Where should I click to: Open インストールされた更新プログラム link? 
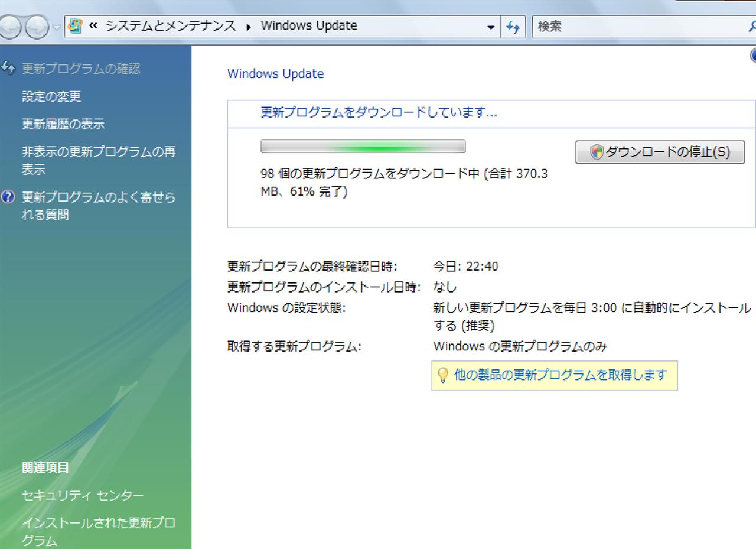coord(99,532)
